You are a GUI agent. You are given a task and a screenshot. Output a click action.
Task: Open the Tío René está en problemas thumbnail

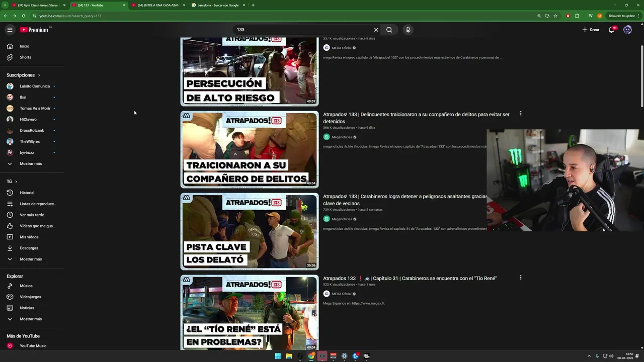coord(250,313)
